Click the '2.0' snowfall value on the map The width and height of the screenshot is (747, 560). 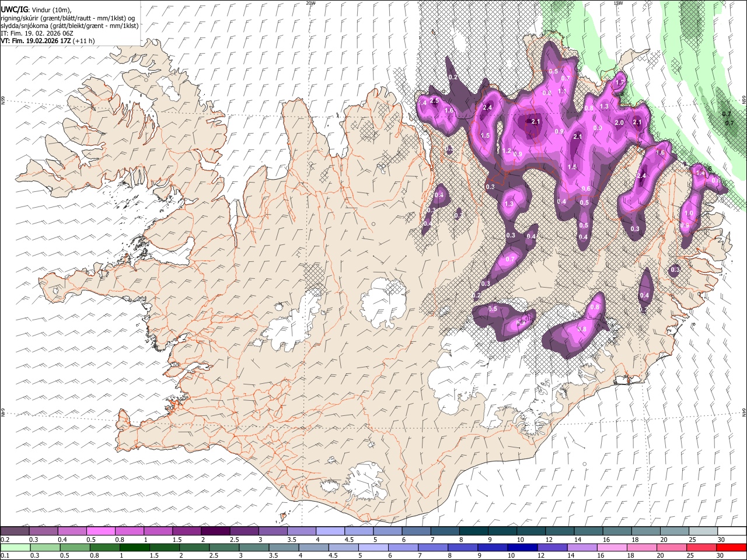coord(620,123)
